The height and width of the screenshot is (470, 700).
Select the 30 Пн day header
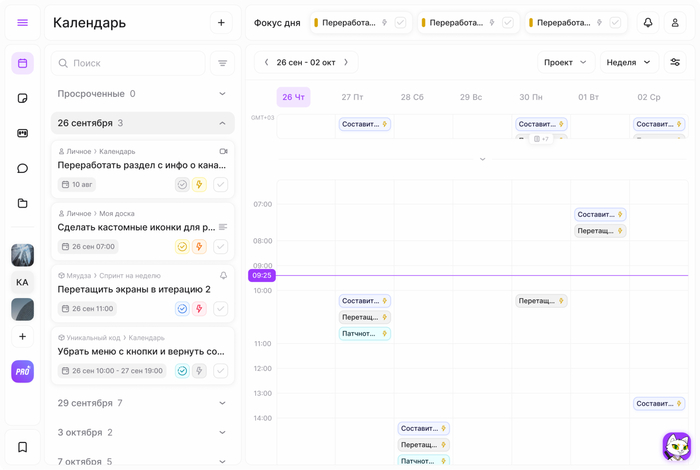530,97
